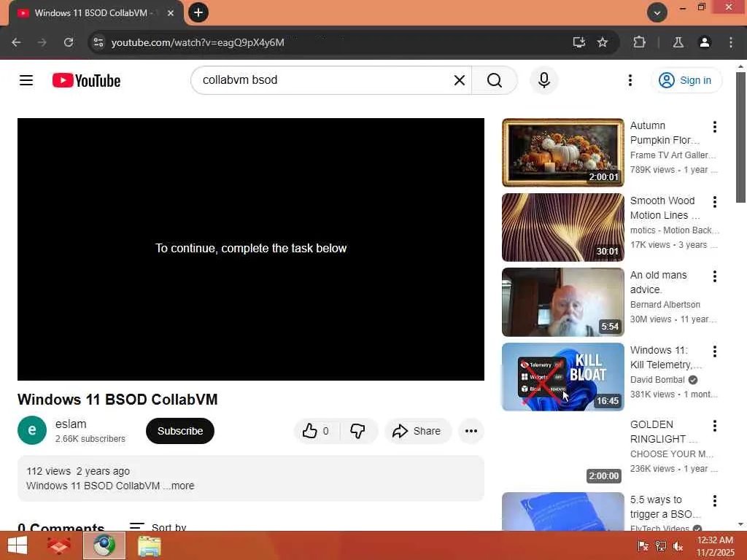747x560 pixels.
Task: Click the page vertical scrollbar thumb
Action: (740, 137)
